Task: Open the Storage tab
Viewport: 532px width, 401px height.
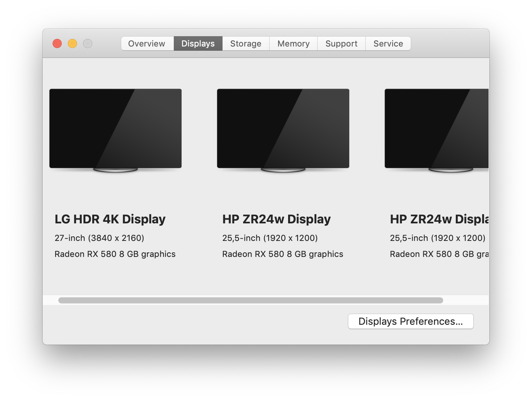Action: click(246, 43)
